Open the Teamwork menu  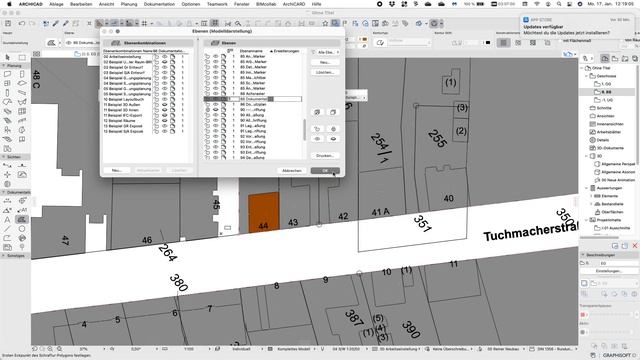pyautogui.click(x=217, y=4)
